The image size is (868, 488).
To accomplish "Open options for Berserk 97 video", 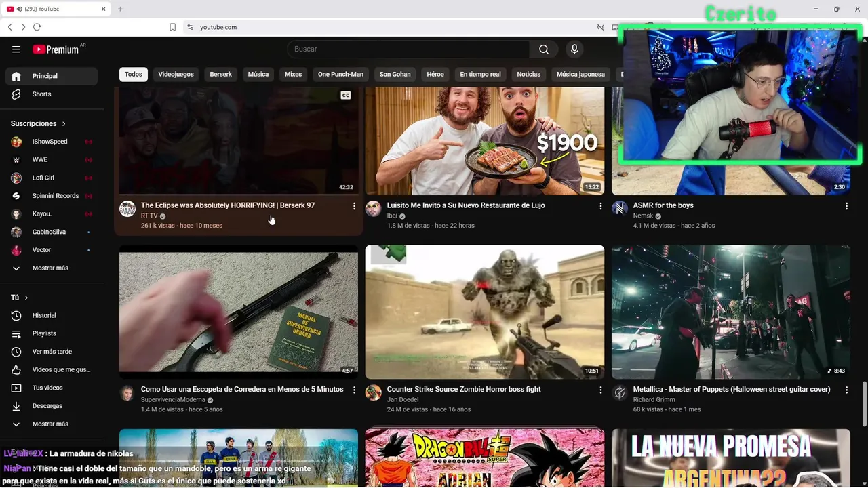I will click(354, 206).
